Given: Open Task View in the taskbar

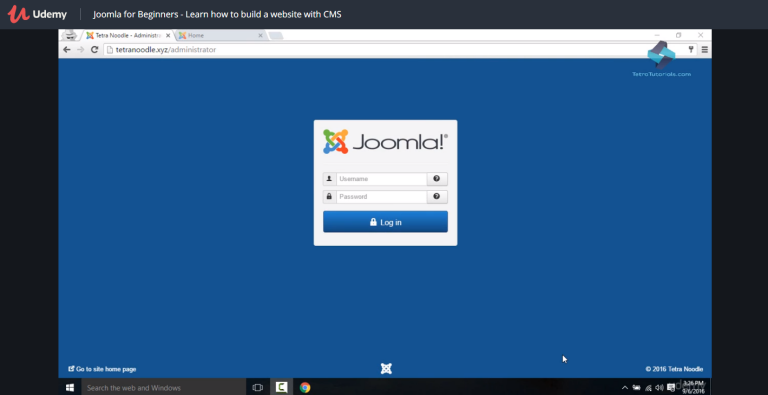Looking at the screenshot, I should pos(258,388).
